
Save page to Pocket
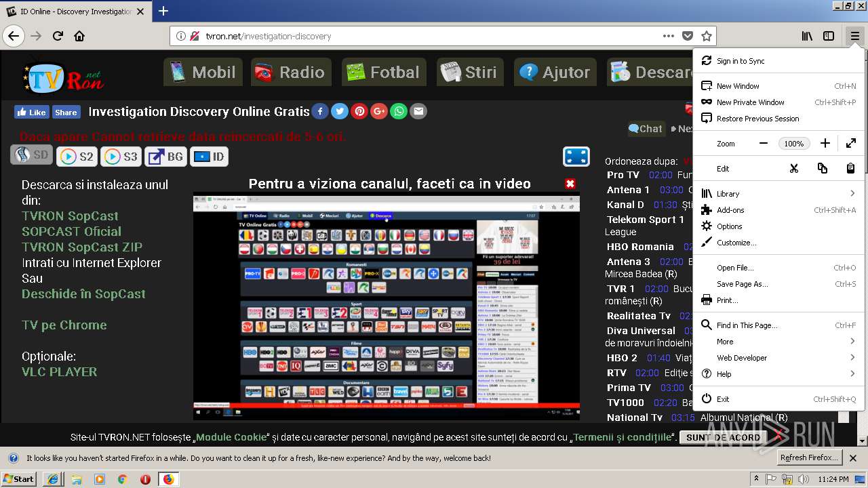688,36
